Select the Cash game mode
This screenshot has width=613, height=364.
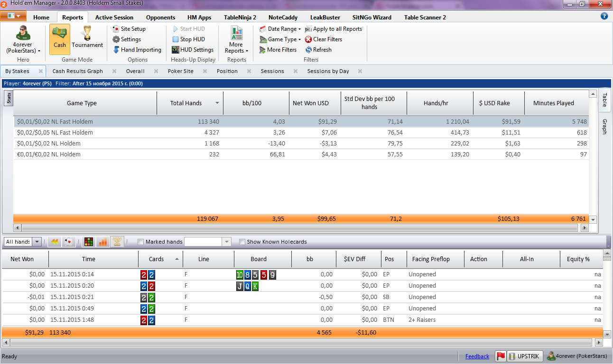coord(60,39)
